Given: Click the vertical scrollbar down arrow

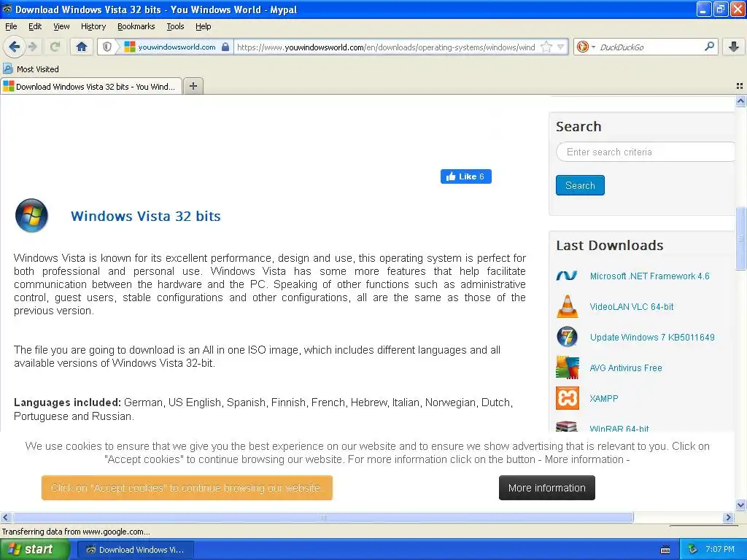Looking at the screenshot, I should pos(740,505).
